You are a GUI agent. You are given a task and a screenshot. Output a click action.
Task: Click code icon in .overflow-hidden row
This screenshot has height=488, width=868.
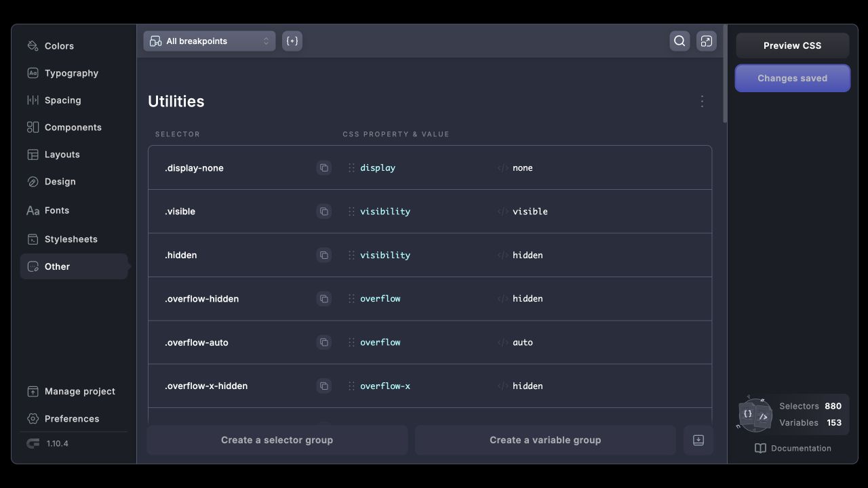502,298
